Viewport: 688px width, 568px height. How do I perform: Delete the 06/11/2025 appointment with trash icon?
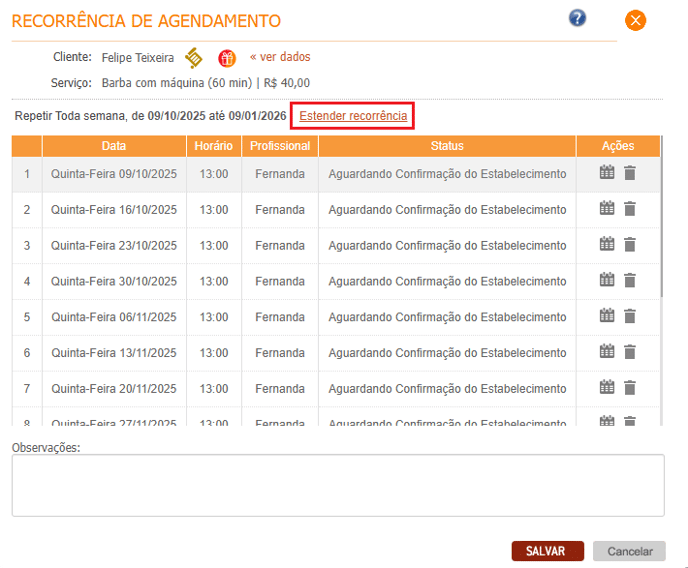630,316
